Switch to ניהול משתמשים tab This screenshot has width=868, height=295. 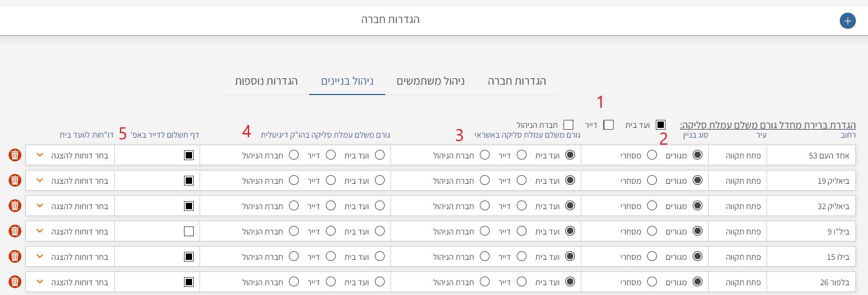(x=430, y=81)
